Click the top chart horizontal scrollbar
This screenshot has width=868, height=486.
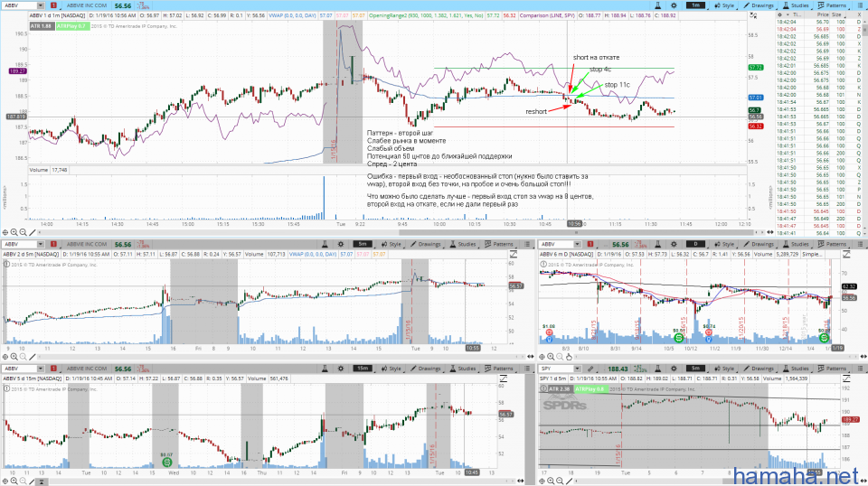tap(575, 233)
